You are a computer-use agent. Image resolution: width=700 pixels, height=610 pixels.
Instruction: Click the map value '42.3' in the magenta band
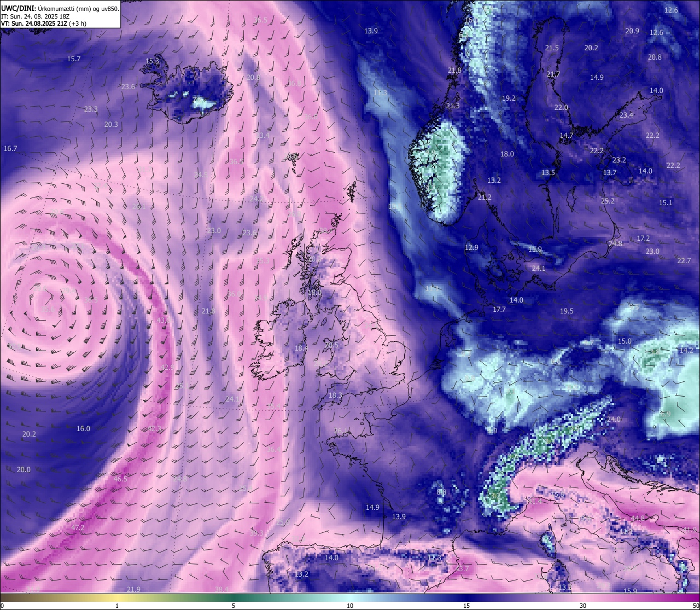(155, 428)
